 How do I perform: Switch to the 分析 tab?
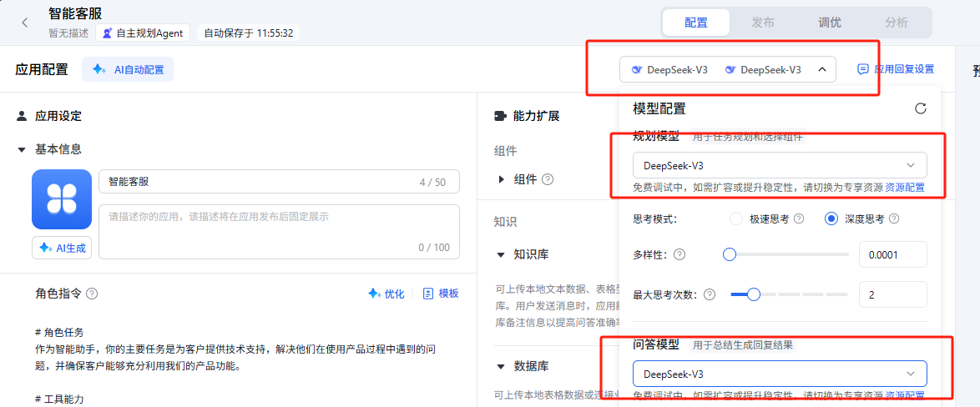tap(897, 23)
